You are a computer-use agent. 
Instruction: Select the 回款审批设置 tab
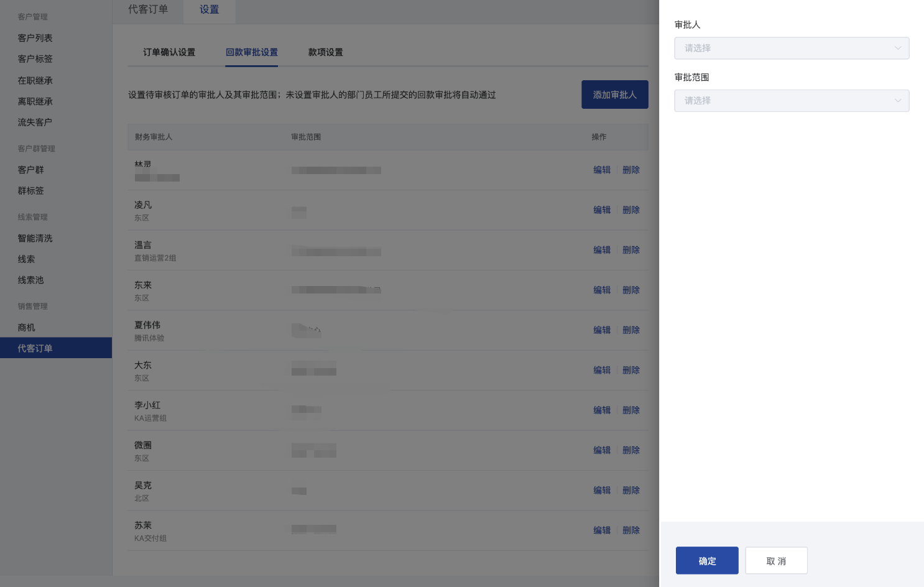[x=252, y=52]
